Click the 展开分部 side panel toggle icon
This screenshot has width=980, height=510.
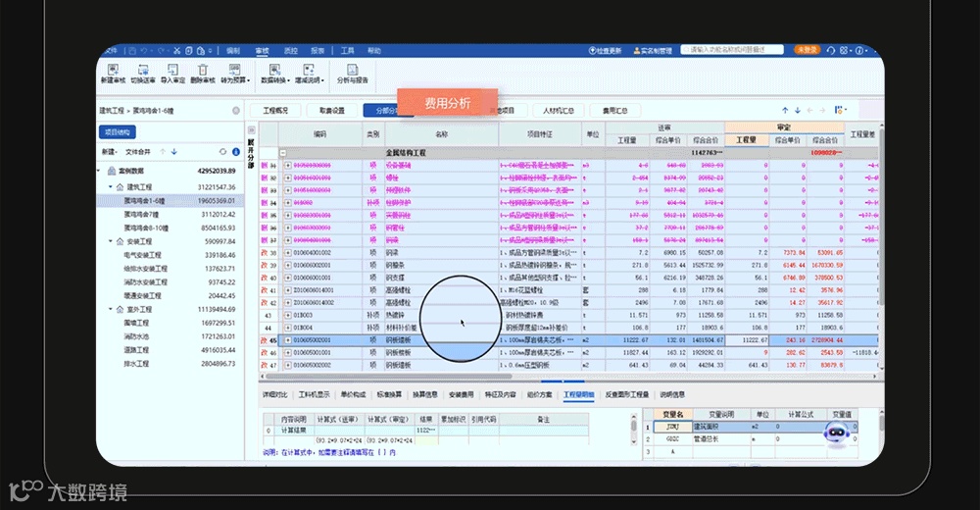pos(251,130)
